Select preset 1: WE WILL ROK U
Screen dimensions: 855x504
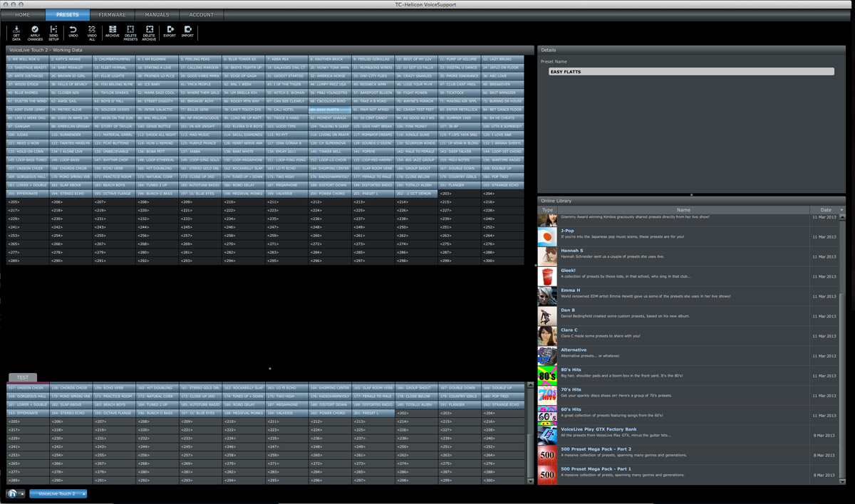(x=28, y=59)
